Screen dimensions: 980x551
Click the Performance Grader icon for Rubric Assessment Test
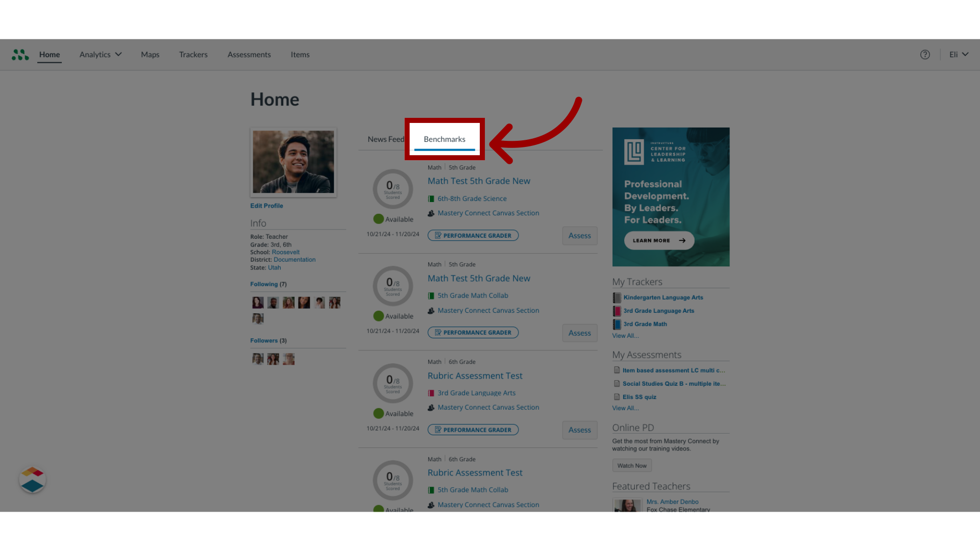[473, 429]
